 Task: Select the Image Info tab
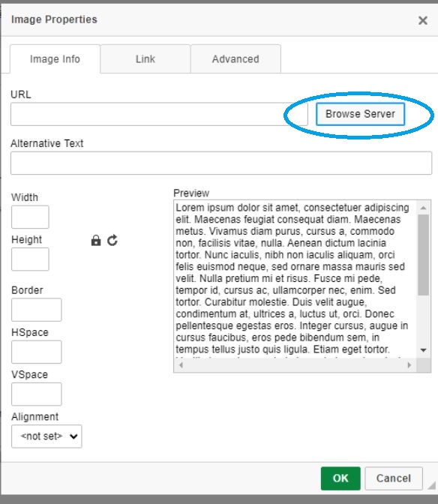55,58
